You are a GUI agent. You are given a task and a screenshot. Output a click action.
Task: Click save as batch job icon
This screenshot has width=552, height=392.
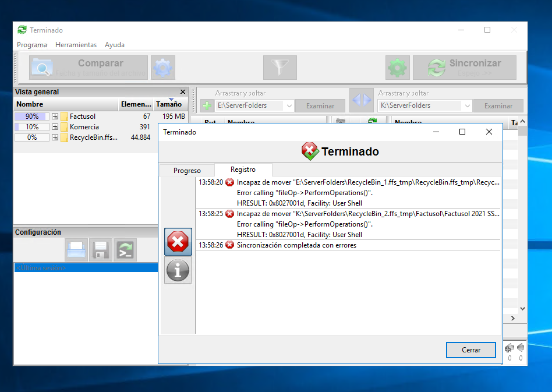click(x=125, y=250)
